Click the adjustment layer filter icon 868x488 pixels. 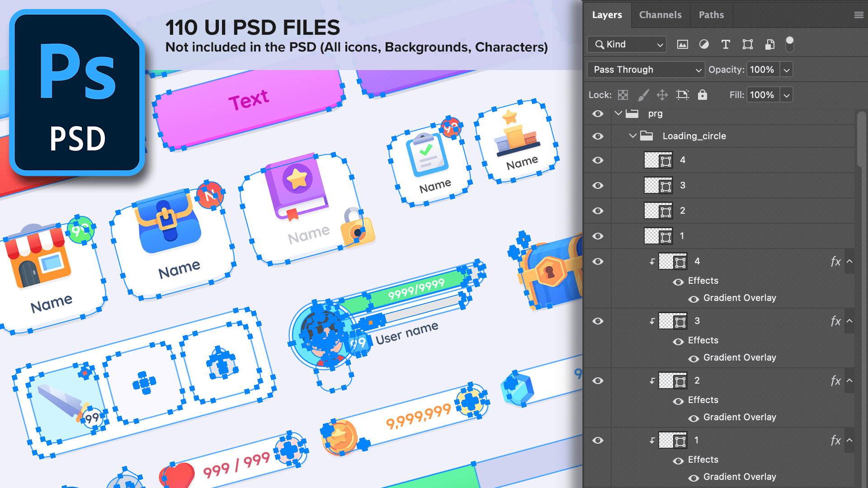704,44
